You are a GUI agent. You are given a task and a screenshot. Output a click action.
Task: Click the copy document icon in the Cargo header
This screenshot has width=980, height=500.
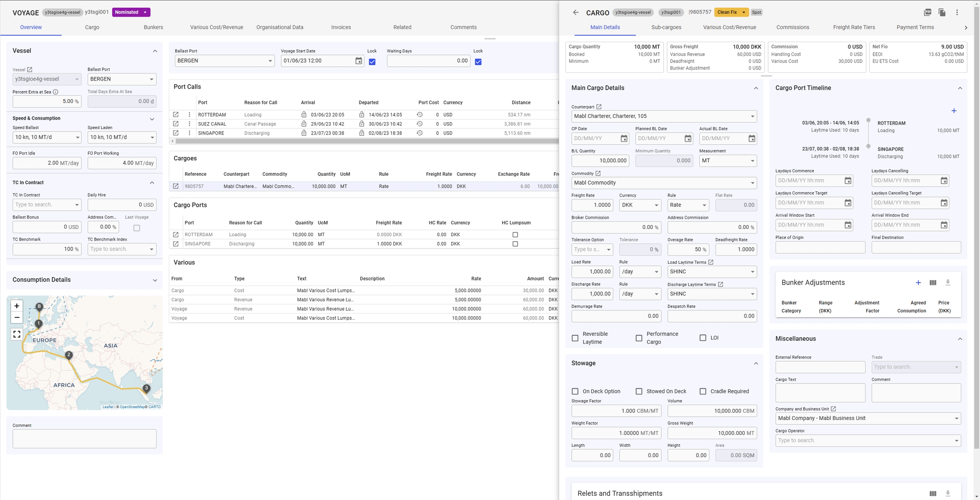(942, 12)
